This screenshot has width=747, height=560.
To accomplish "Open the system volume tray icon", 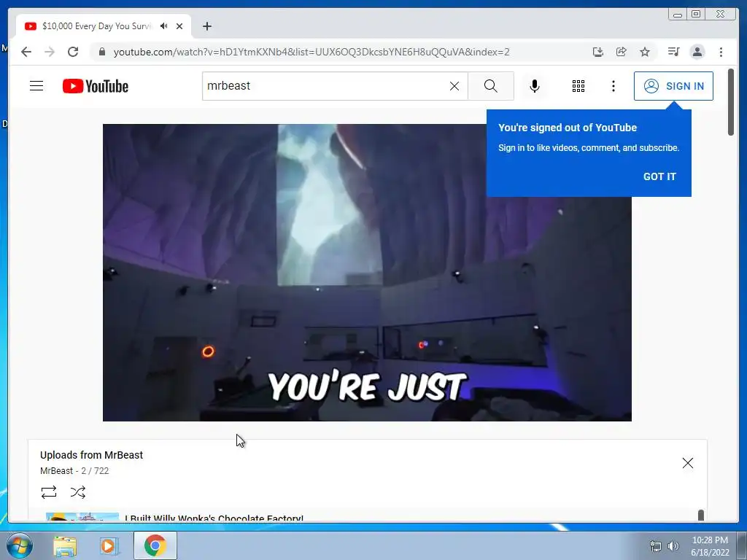I will [x=673, y=546].
